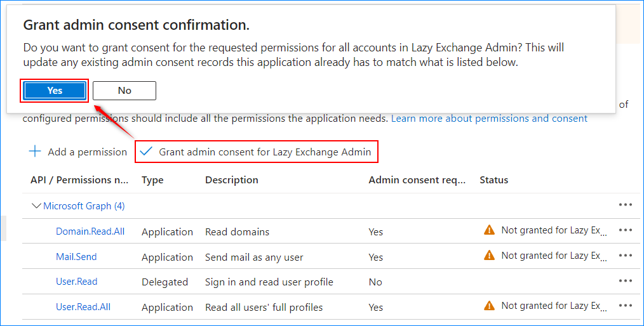Click the Admin consent required column header
644x326 pixels.
point(417,180)
